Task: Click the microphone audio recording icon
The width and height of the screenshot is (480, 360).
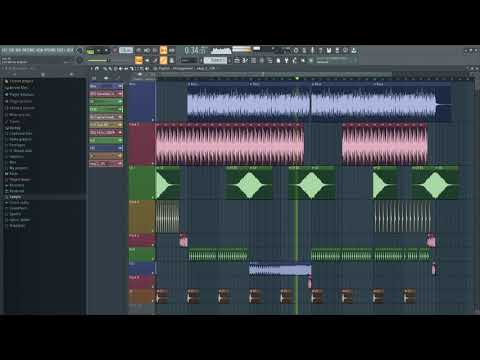Action: (312, 51)
